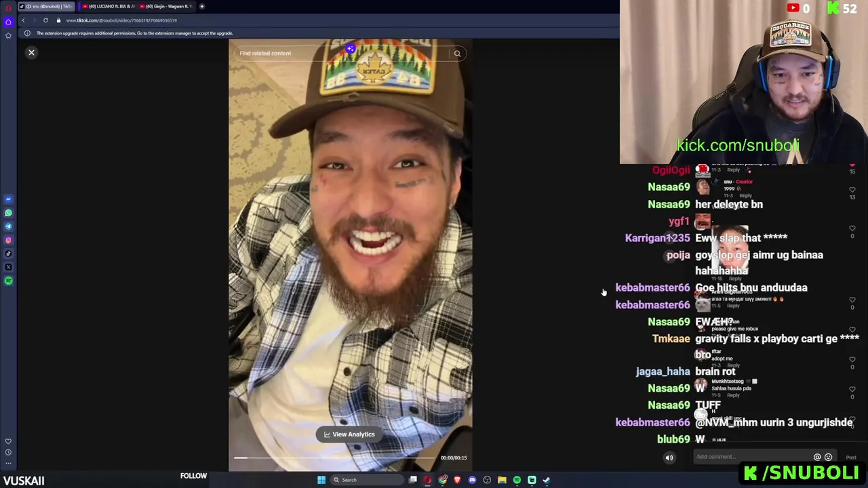This screenshot has height=488, width=868.
Task: Close the TikTok video viewer with X
Action: 31,52
